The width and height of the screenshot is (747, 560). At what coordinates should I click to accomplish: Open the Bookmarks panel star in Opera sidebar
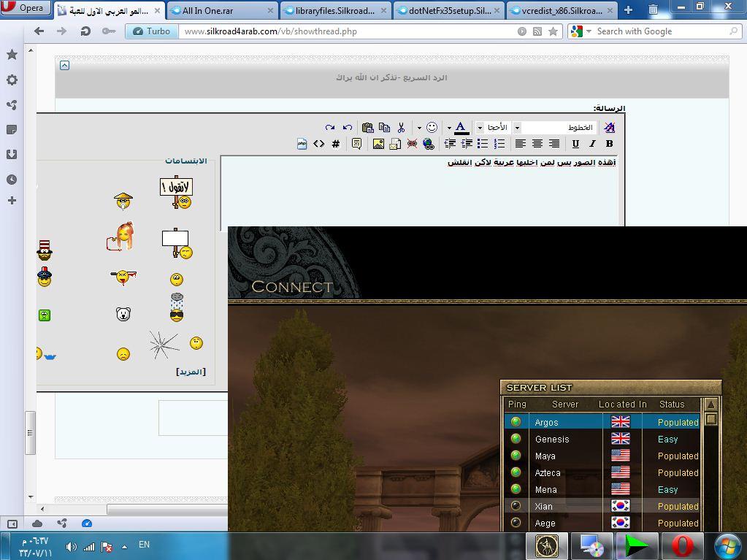(x=12, y=55)
